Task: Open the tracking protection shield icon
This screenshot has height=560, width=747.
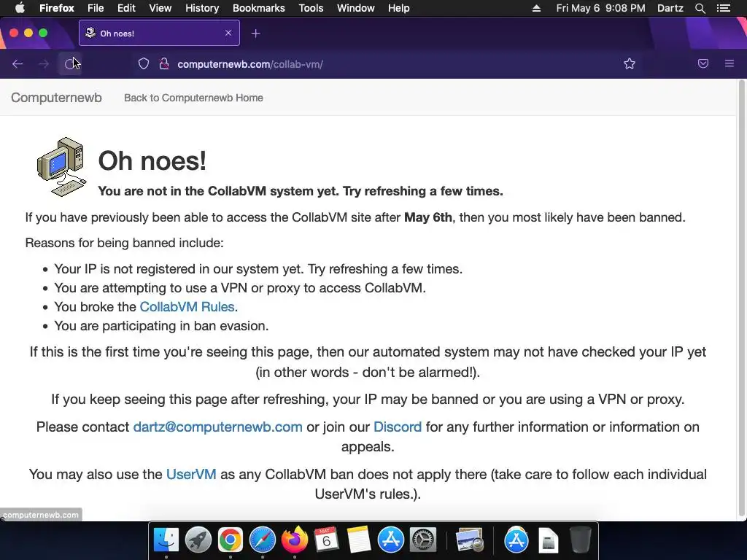Action: click(144, 64)
